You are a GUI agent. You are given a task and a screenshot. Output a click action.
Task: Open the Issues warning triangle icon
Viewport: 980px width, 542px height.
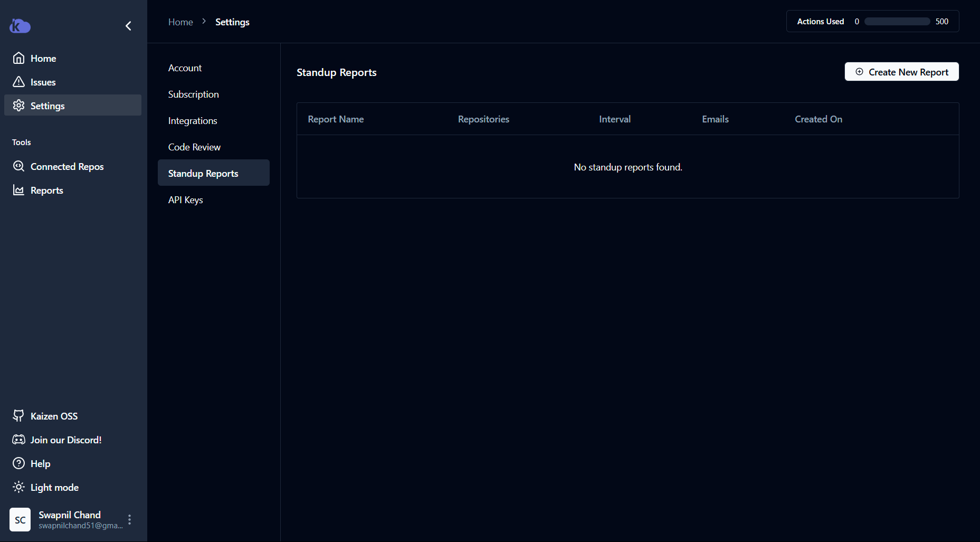(x=18, y=82)
